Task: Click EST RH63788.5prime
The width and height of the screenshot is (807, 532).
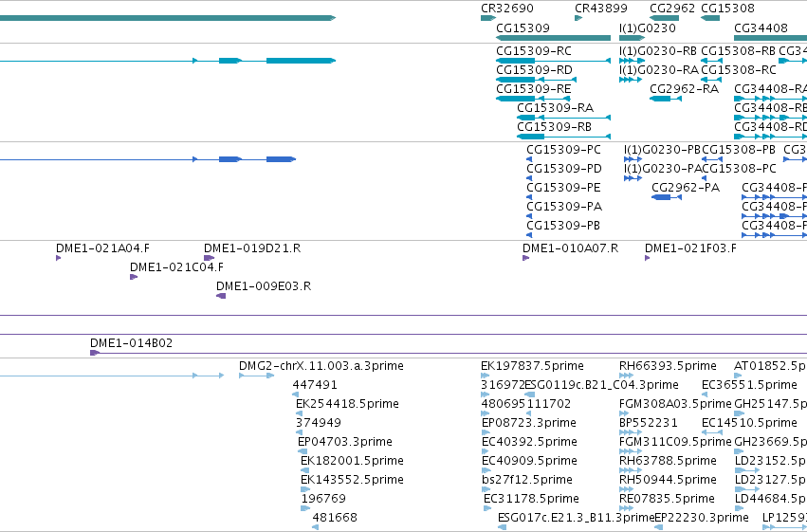Action: [631, 471]
